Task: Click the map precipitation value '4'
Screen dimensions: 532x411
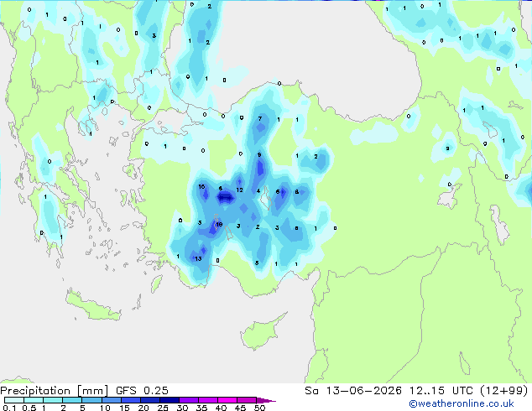Action: [x=258, y=191]
